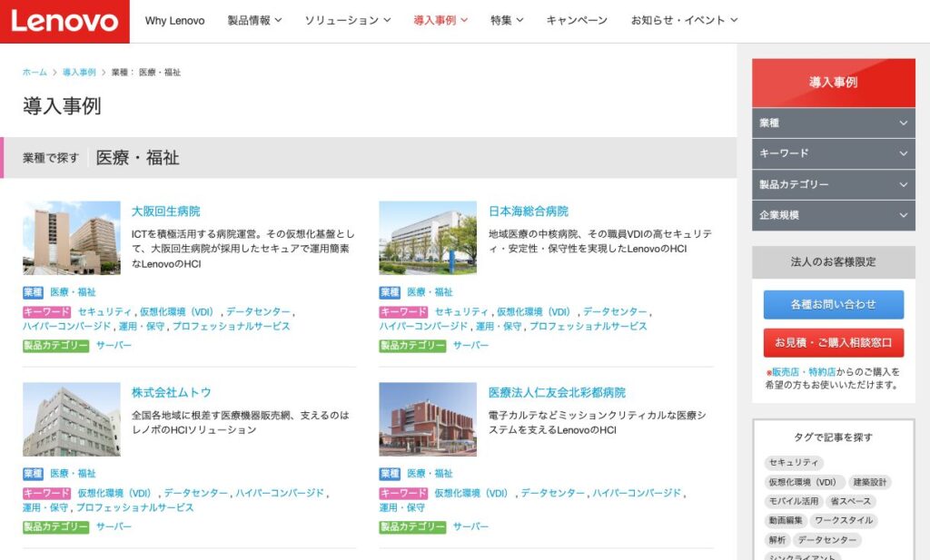Open the 大阪回生病院 building thumbnail

[x=72, y=238]
